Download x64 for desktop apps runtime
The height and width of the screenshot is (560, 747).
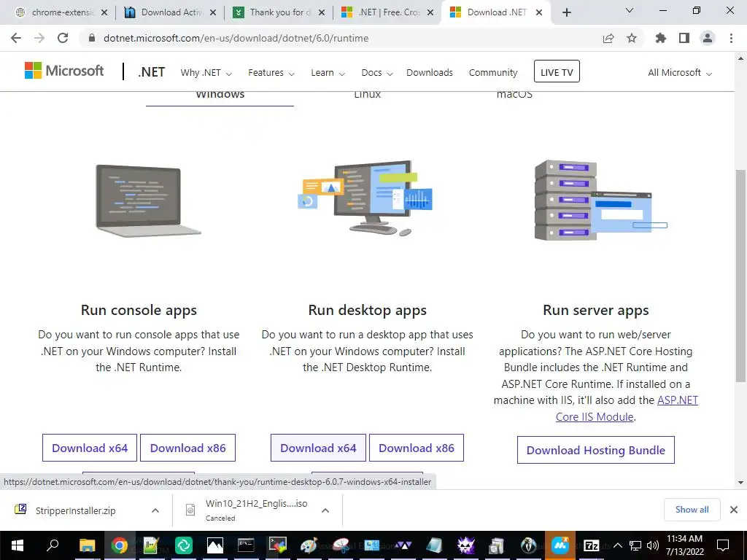coord(318,448)
